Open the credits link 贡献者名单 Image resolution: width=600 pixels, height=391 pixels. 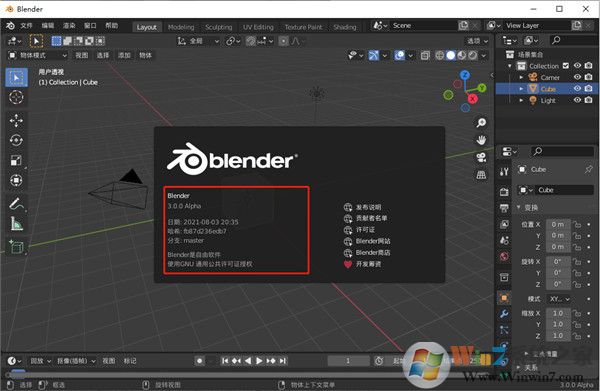coord(365,218)
